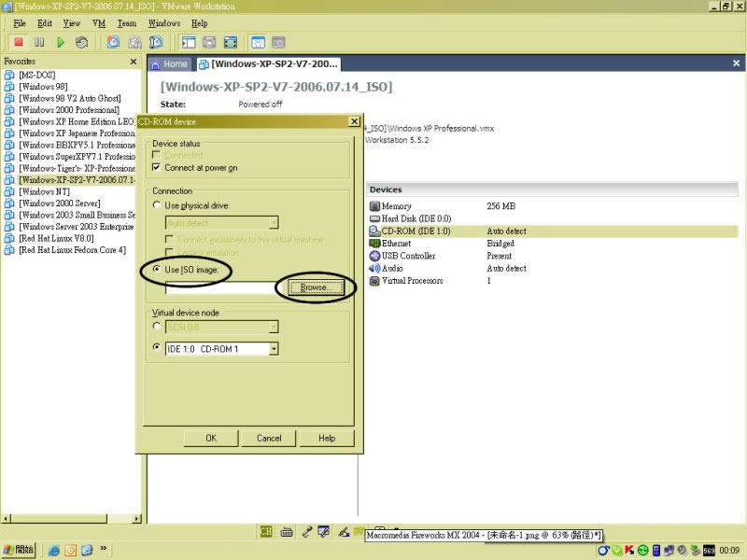Open the Team menu

point(127,23)
